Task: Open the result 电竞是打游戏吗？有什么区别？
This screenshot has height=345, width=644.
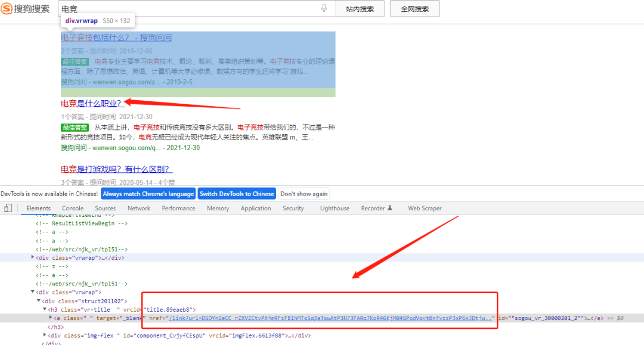Action: tap(116, 169)
